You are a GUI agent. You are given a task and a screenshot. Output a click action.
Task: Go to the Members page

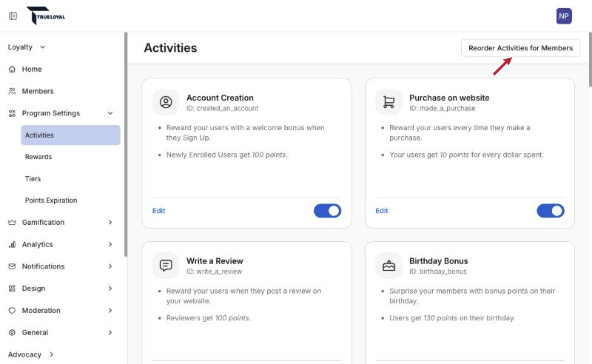[38, 91]
